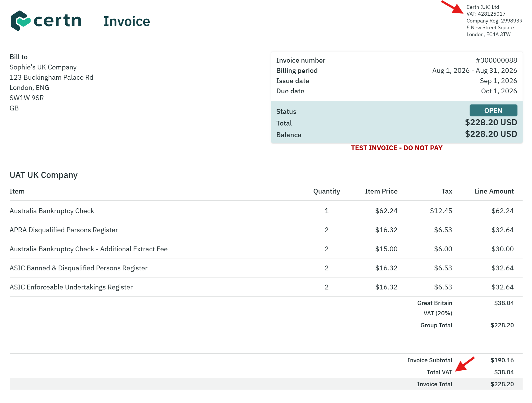Select Invoice Total amount $228.20

tap(502, 384)
